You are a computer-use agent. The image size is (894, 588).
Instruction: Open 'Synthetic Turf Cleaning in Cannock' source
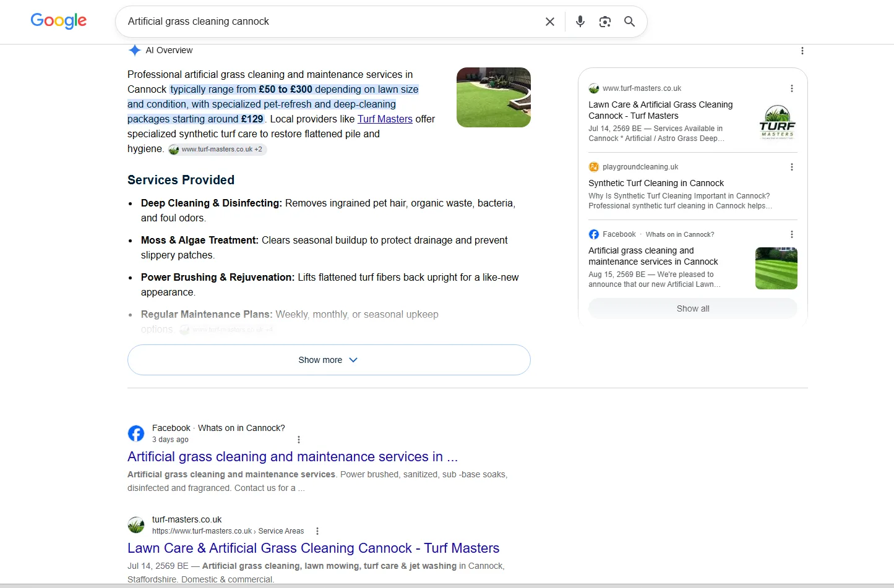(x=656, y=183)
